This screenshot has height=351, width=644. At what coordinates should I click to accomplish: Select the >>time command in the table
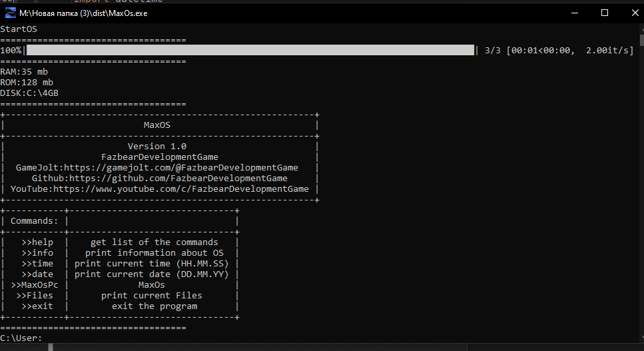coord(37,264)
